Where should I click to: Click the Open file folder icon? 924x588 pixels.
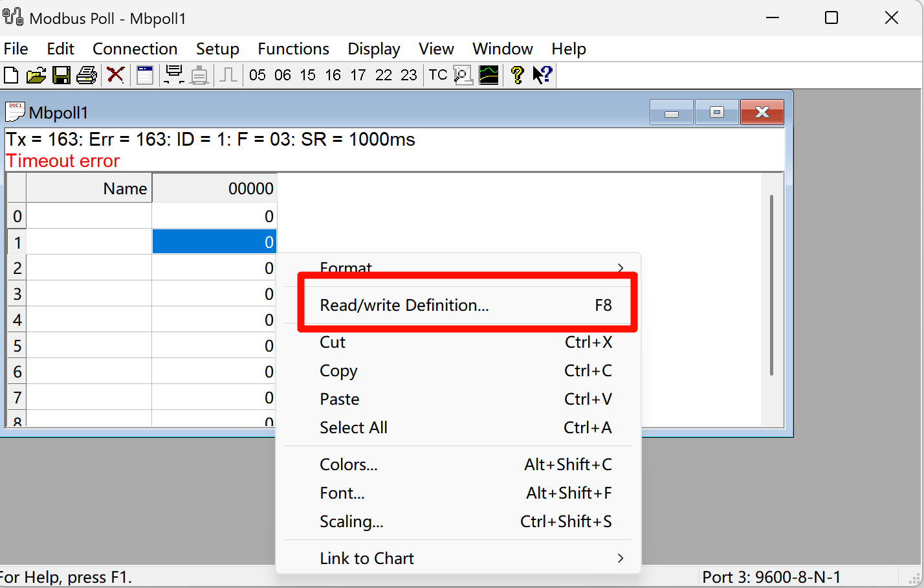pyautogui.click(x=36, y=75)
